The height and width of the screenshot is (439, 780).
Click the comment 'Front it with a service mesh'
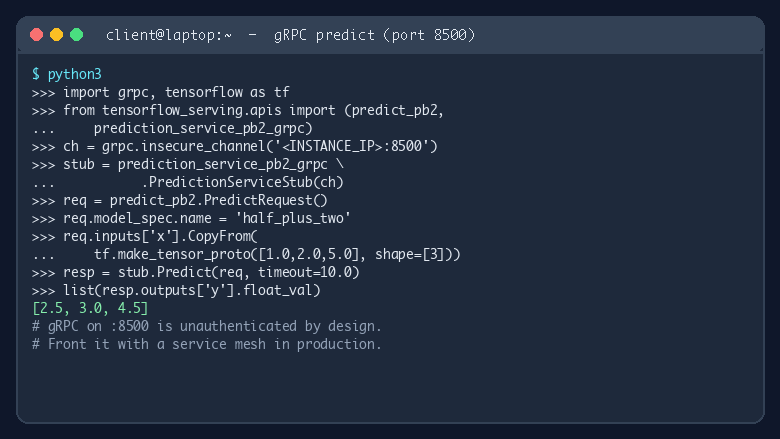point(157,345)
